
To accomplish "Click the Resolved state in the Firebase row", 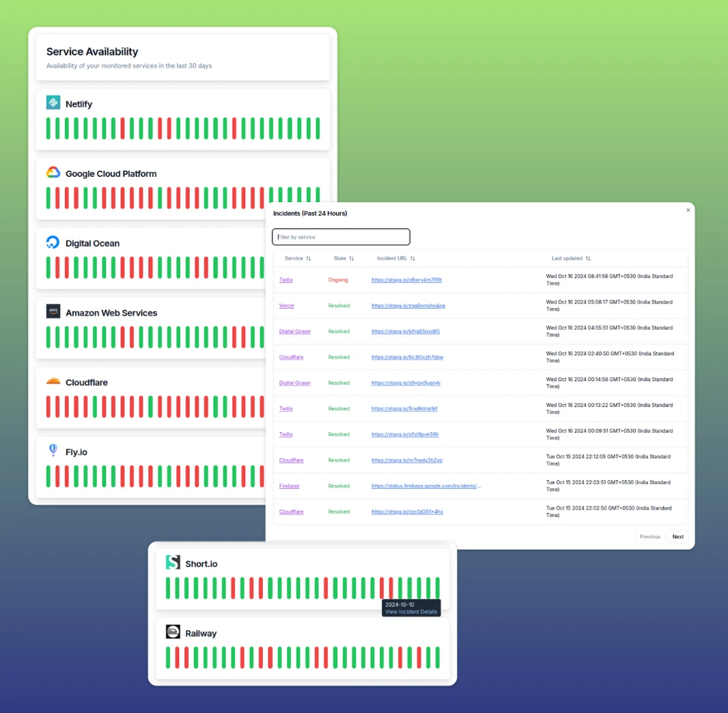I will (339, 486).
